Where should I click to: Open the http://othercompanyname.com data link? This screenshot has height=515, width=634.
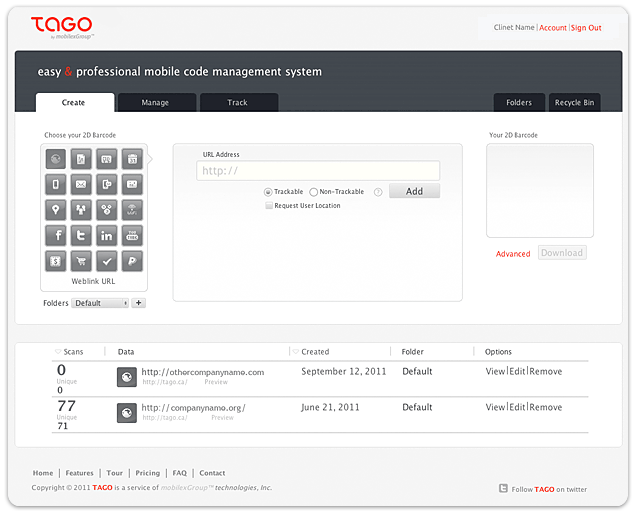(x=203, y=372)
